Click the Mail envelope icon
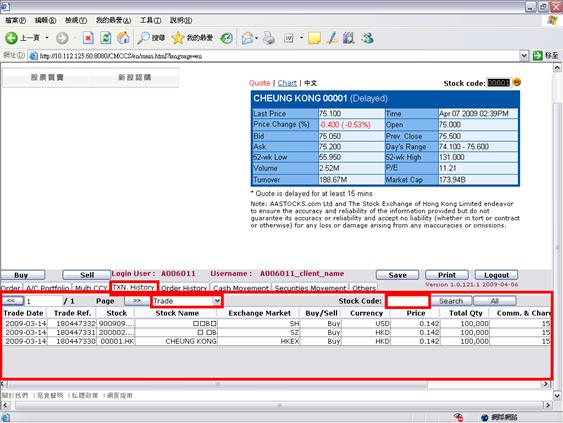563x423 pixels. (247, 38)
